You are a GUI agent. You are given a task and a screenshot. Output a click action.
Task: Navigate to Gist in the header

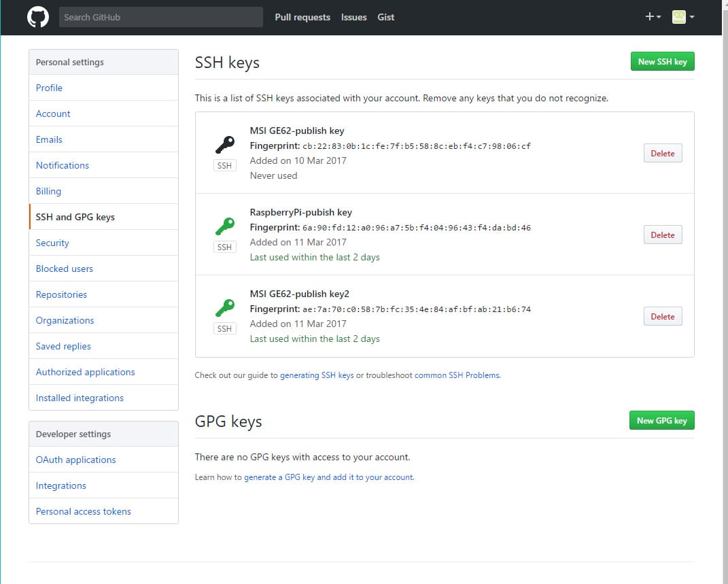tap(385, 17)
